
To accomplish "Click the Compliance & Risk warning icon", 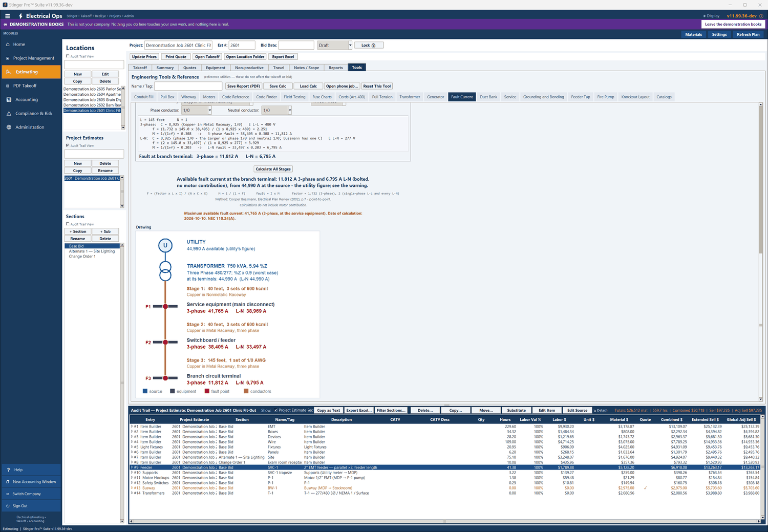I will click(9, 114).
